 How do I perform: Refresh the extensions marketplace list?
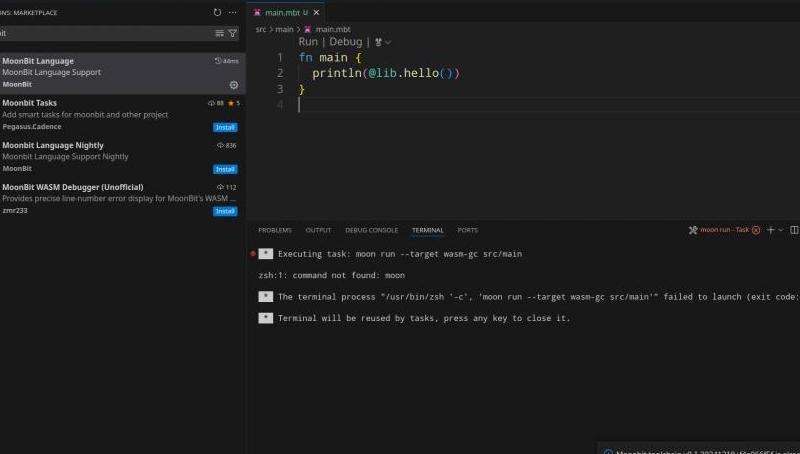218,12
